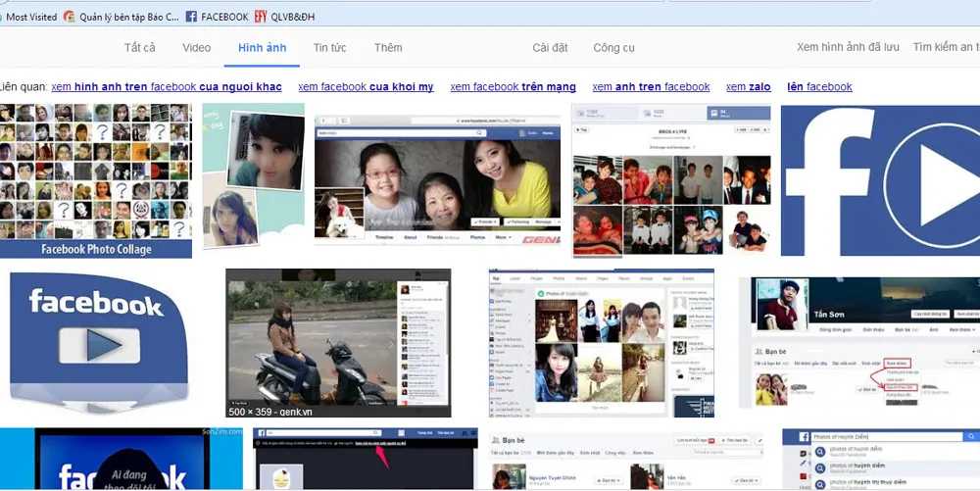The image size is (980, 491).
Task: Expand the Thêm menu
Action: coord(388,47)
